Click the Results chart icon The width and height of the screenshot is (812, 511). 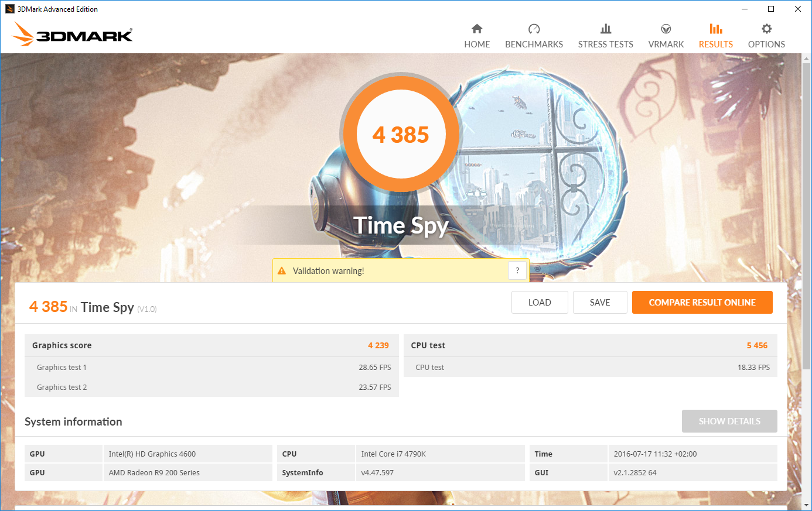716,29
